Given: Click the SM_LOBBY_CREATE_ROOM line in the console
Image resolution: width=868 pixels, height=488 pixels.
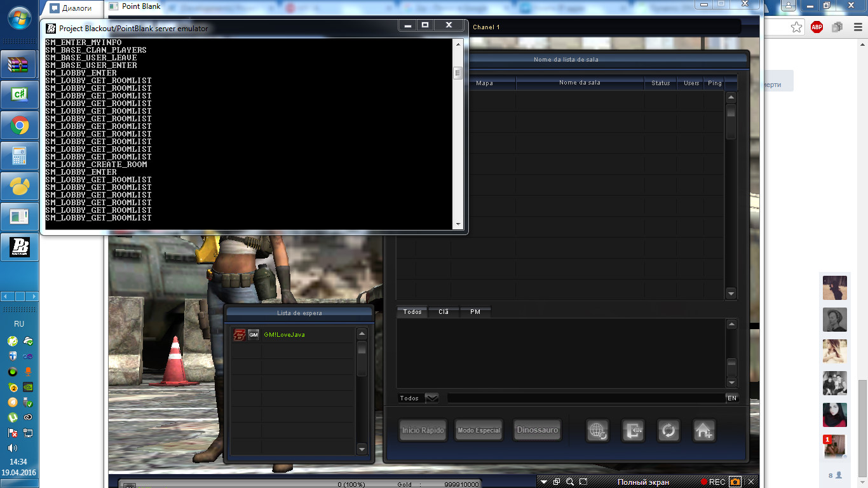Looking at the screenshot, I should tap(96, 165).
